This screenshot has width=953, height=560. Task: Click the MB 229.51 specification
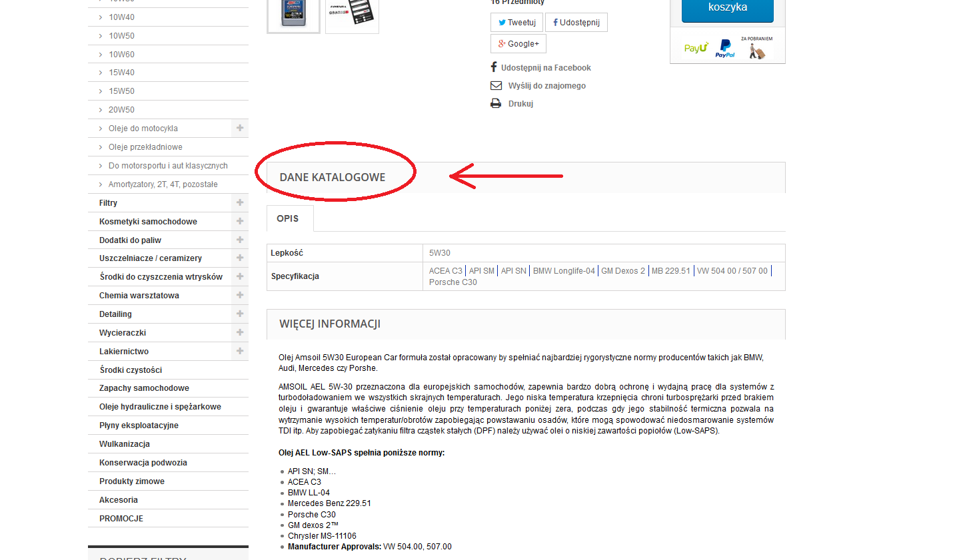(671, 271)
